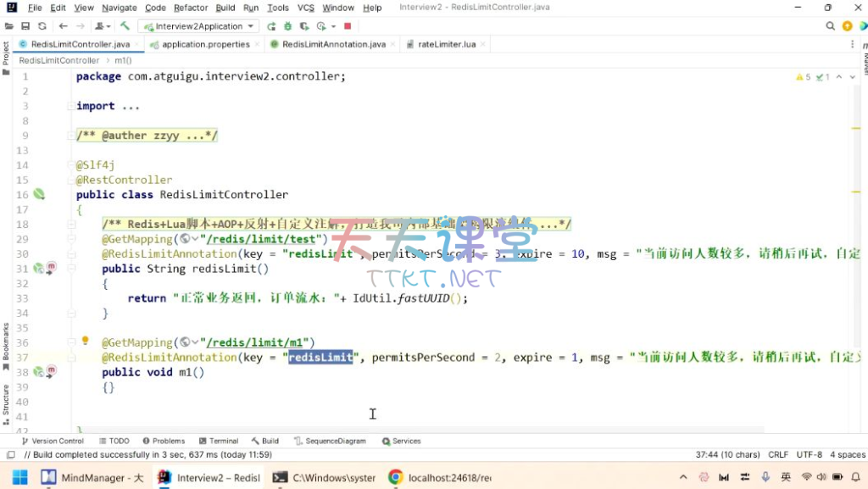This screenshot has height=489, width=868.
Task: Click the Save All icon
Action: [26, 26]
